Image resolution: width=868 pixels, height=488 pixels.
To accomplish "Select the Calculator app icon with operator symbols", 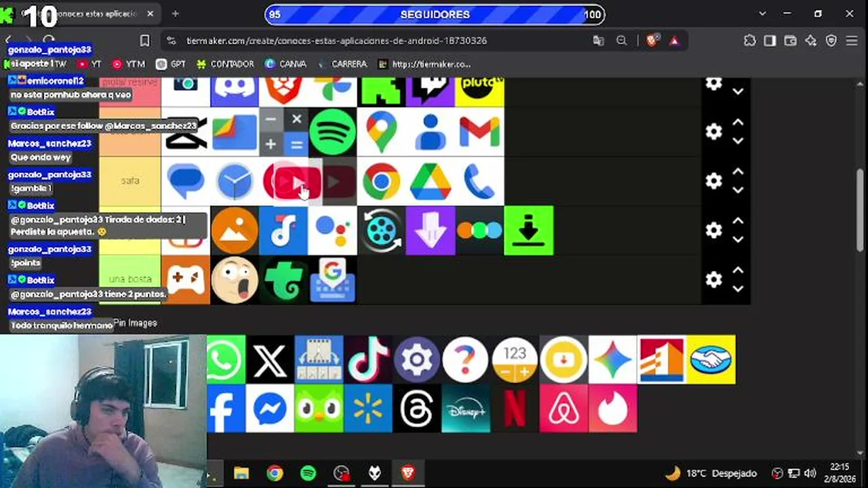I will pyautogui.click(x=283, y=132).
